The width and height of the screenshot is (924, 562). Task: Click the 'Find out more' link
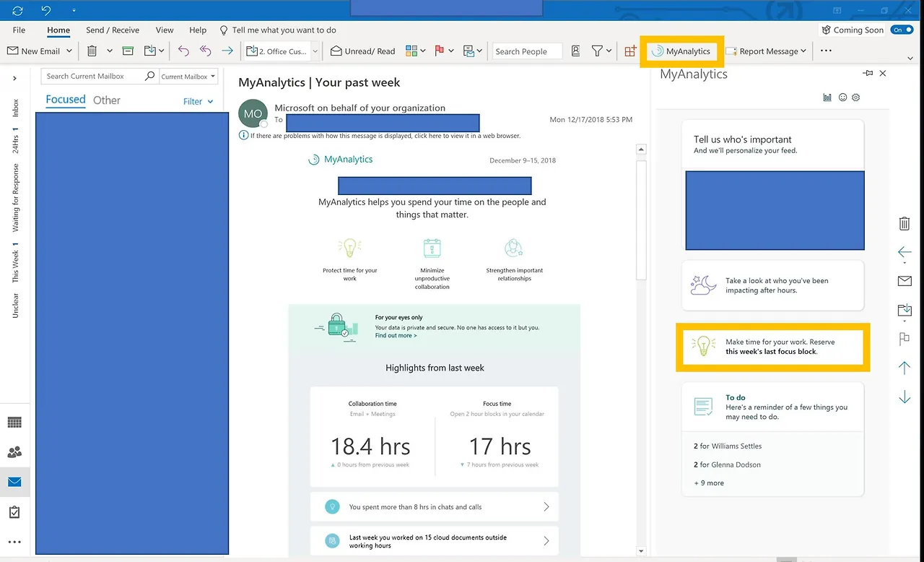coord(396,335)
